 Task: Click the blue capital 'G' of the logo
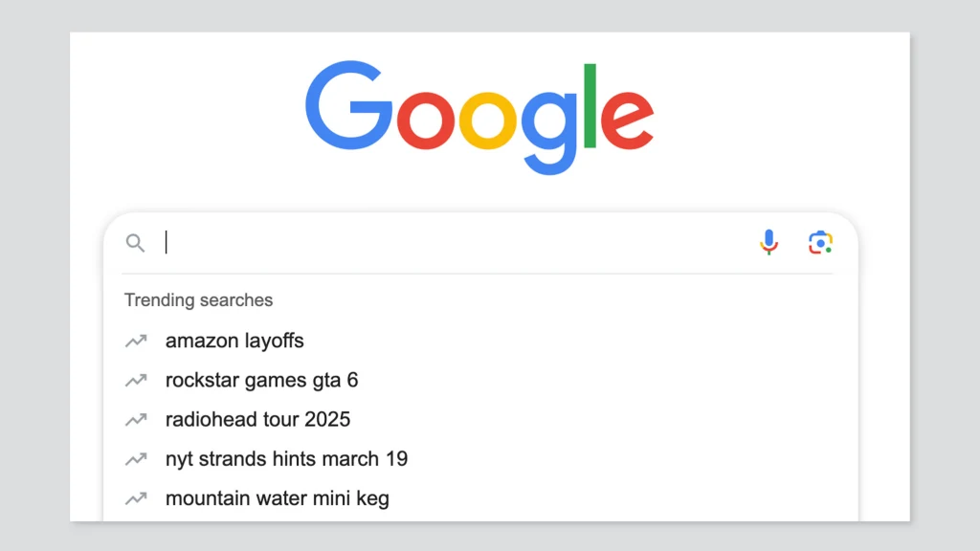point(348,105)
